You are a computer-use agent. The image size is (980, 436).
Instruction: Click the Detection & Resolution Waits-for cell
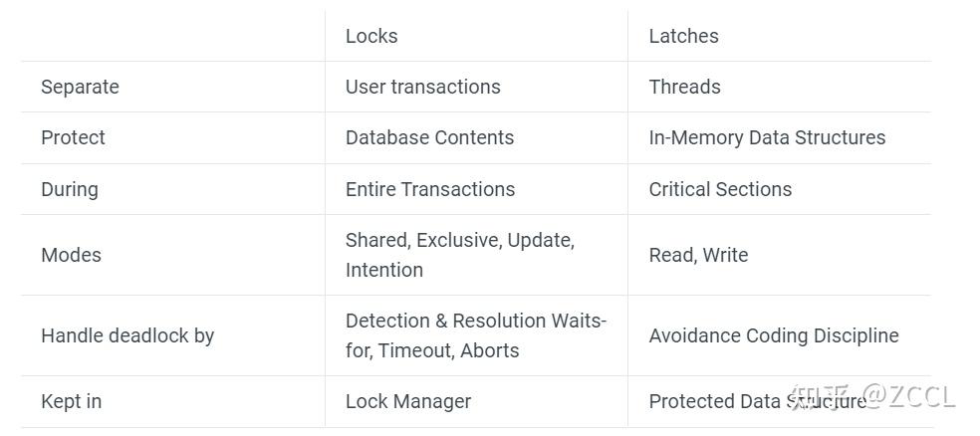tap(475, 335)
